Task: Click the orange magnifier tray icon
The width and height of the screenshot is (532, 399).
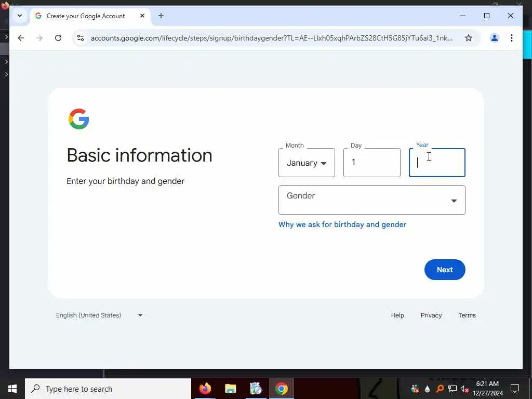Action: coord(440,389)
